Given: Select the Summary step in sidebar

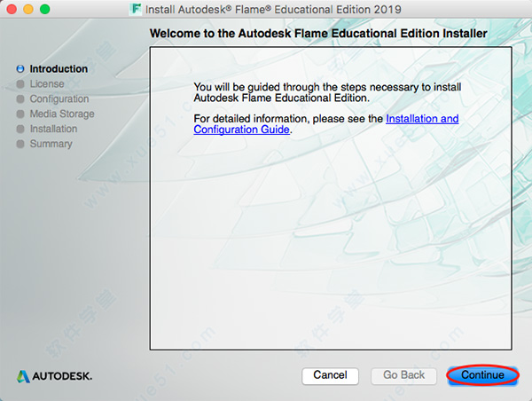Looking at the screenshot, I should (51, 144).
